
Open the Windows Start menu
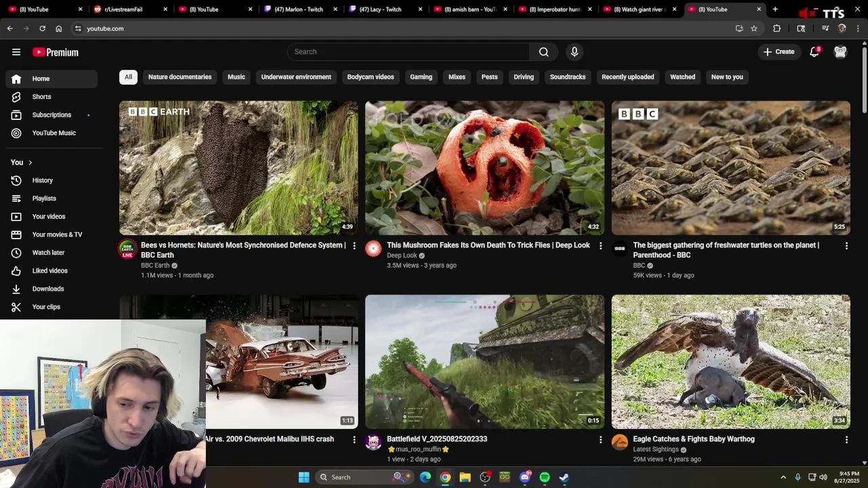[304, 477]
